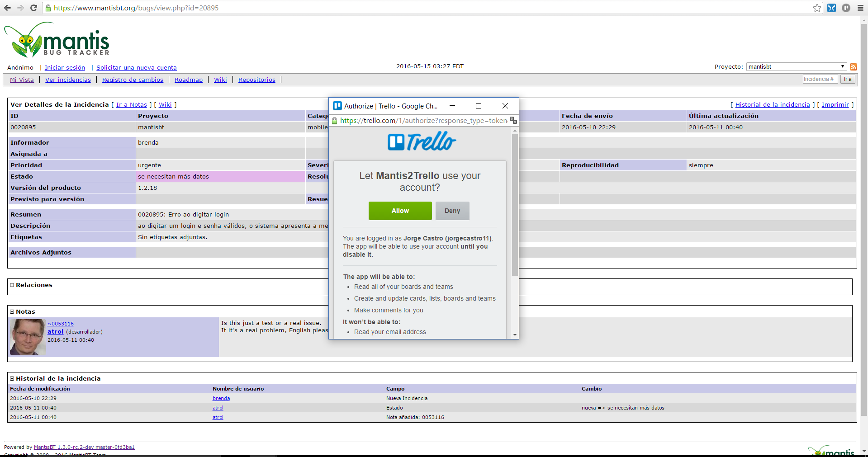Click the translate icon in Trello popup address bar
The height and width of the screenshot is (457, 868).
pos(513,120)
